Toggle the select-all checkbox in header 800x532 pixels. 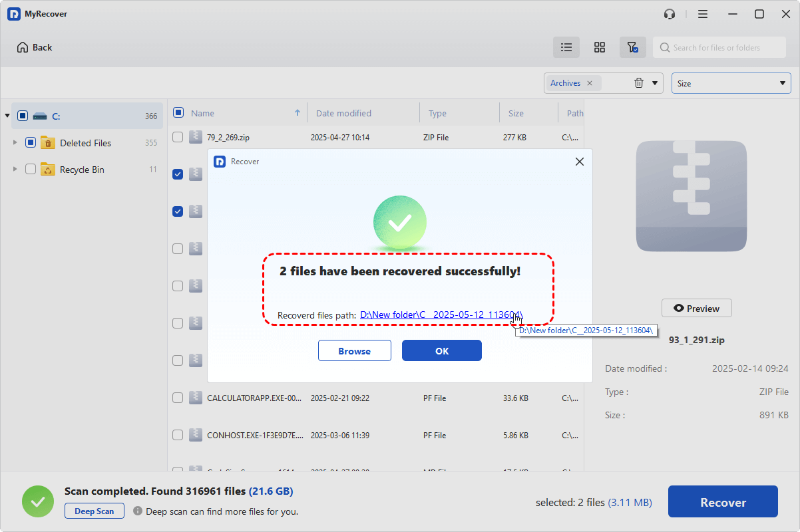pos(178,112)
